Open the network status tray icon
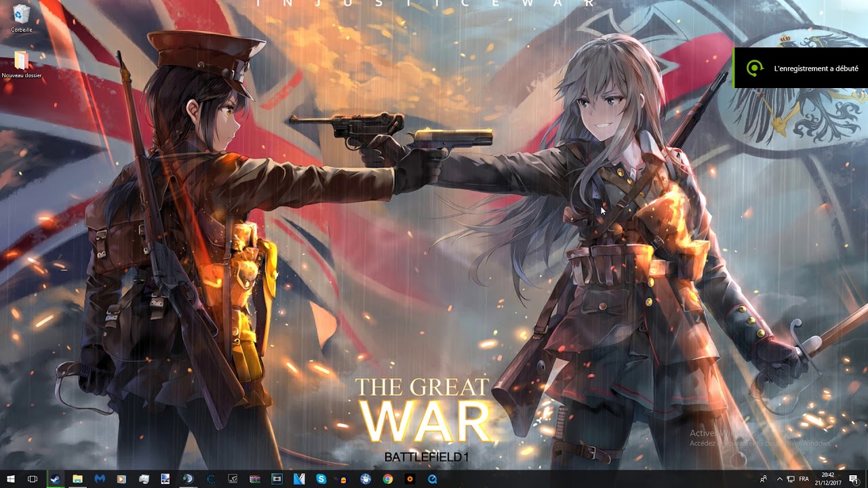Image resolution: width=868 pixels, height=488 pixels. click(x=791, y=479)
